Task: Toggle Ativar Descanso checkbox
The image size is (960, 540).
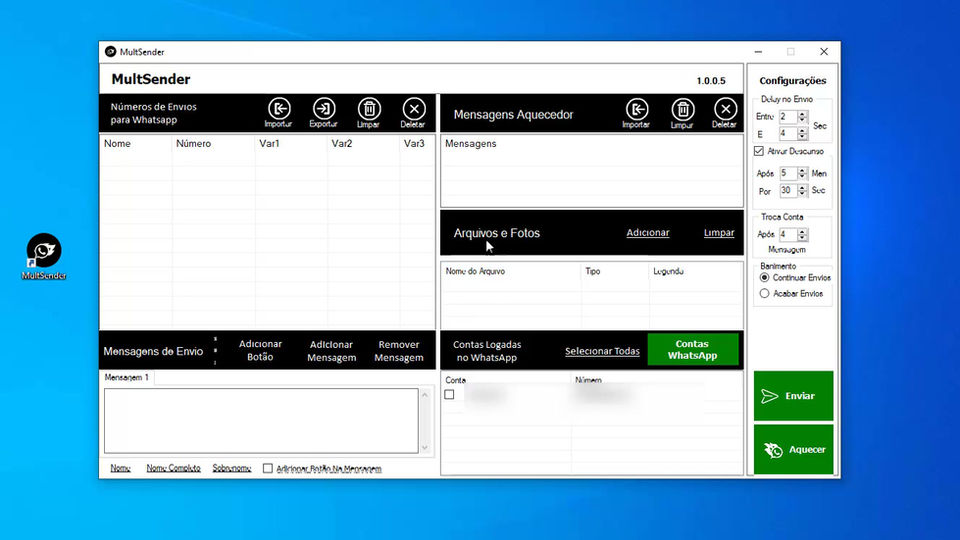Action: point(759,151)
